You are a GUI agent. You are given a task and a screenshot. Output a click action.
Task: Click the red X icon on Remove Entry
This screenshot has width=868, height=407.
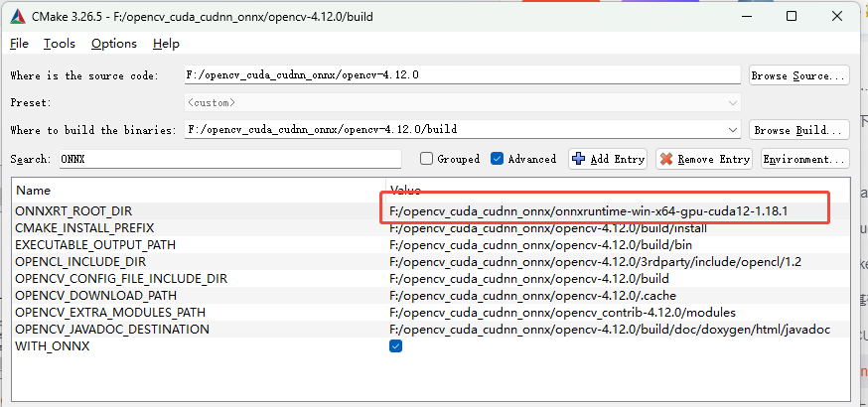(x=666, y=159)
